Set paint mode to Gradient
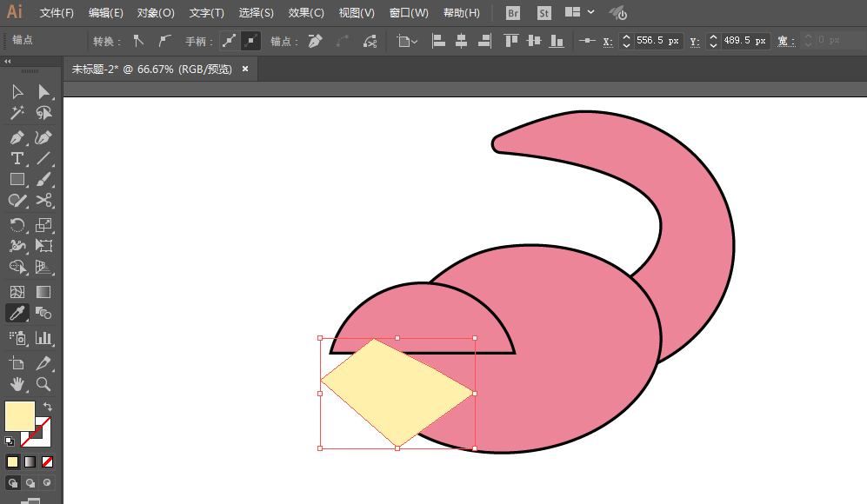Image resolution: width=867 pixels, height=504 pixels. click(30, 461)
